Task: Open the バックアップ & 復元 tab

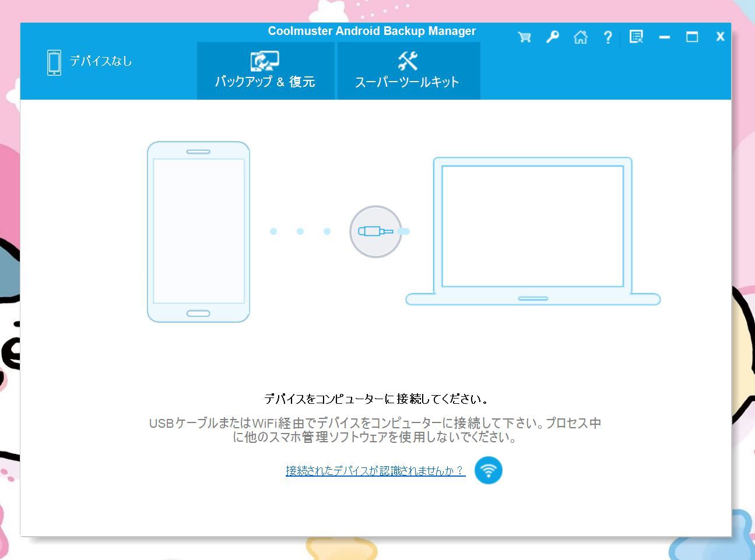Action: (266, 71)
